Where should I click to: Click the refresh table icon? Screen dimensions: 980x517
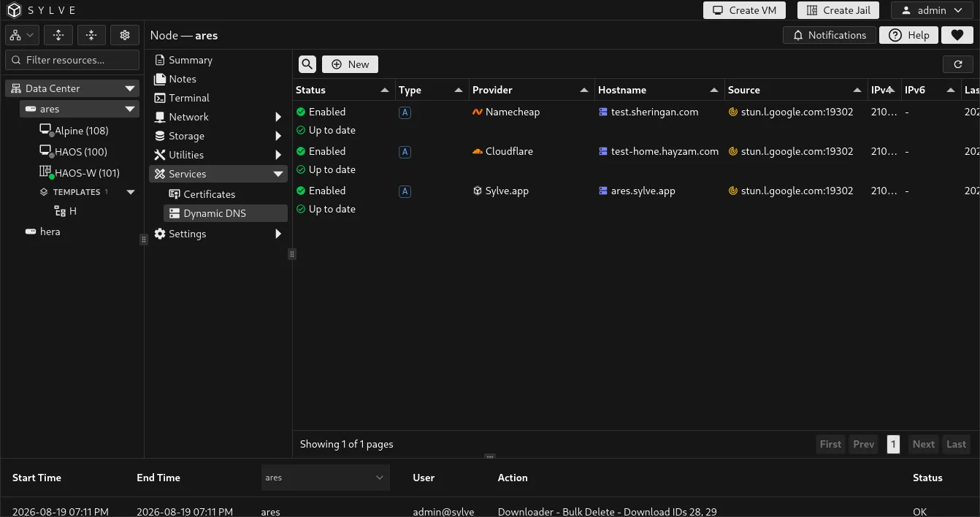[958, 64]
